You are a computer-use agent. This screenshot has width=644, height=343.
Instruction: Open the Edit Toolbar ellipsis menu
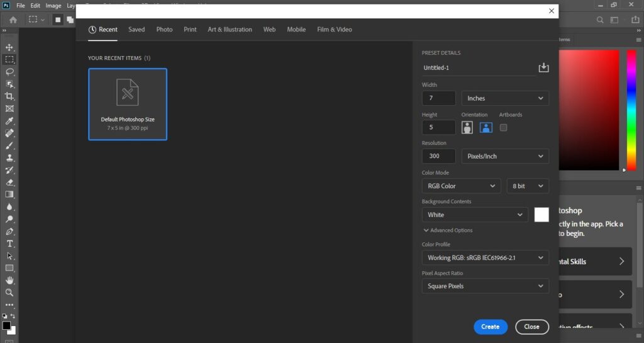point(9,305)
